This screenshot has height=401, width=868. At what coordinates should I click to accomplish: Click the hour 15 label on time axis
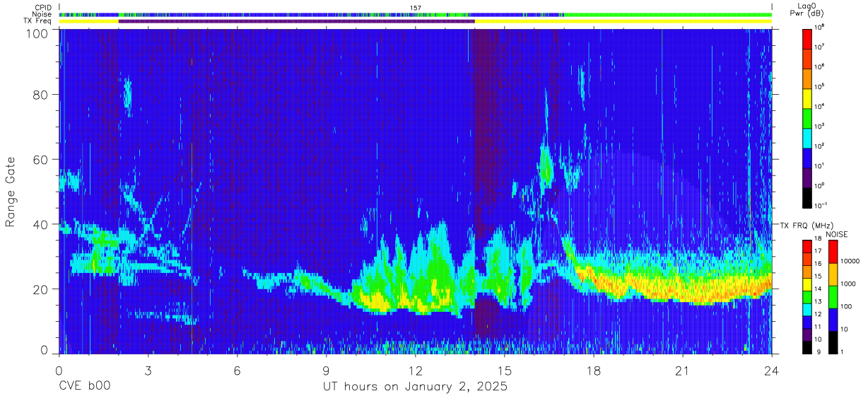click(x=505, y=371)
